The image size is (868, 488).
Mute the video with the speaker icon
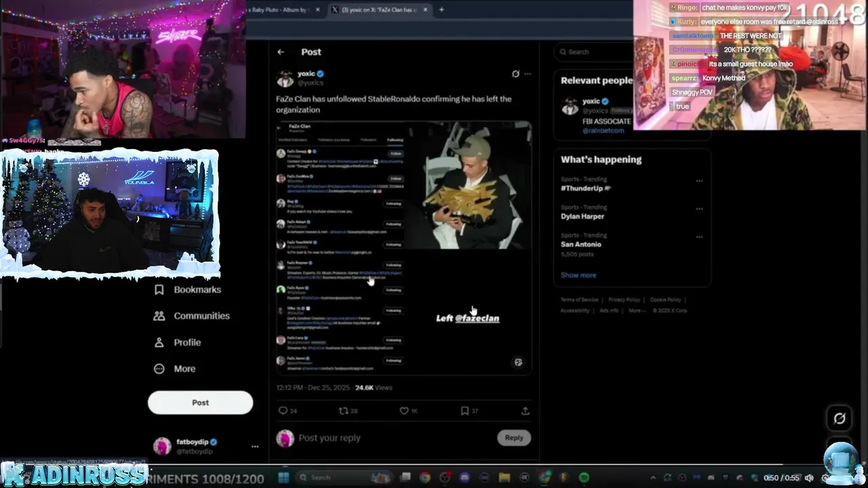(808, 478)
